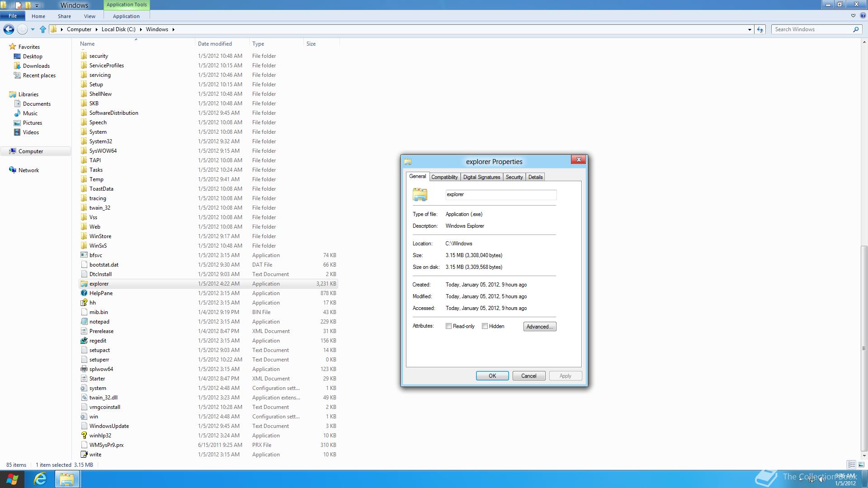
Task: Click the Search Windows input field
Action: coord(812,29)
